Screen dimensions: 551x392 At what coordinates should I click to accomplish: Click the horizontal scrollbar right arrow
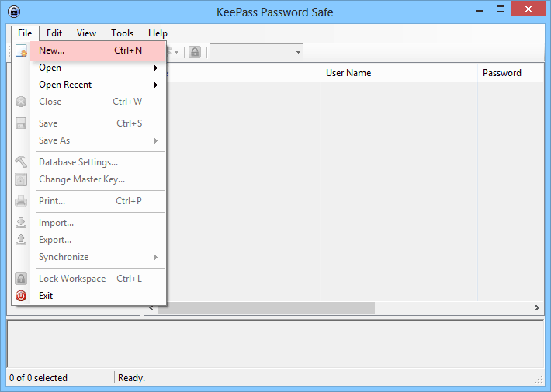click(x=536, y=308)
